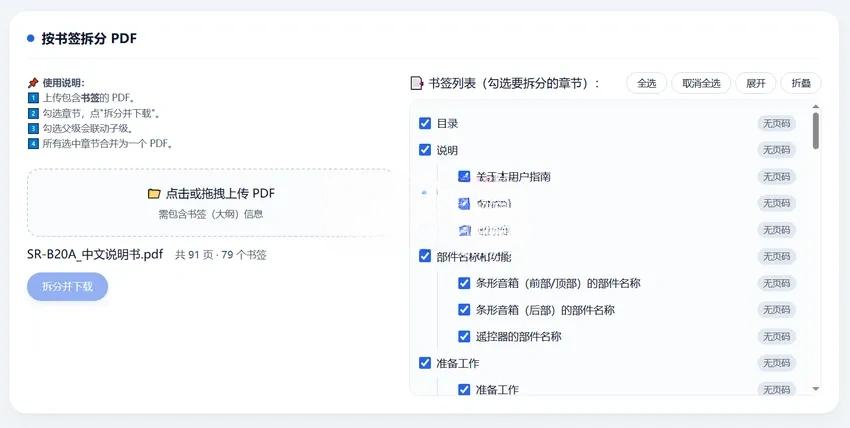Click the bookmark list scrollbar thumb

[816, 130]
